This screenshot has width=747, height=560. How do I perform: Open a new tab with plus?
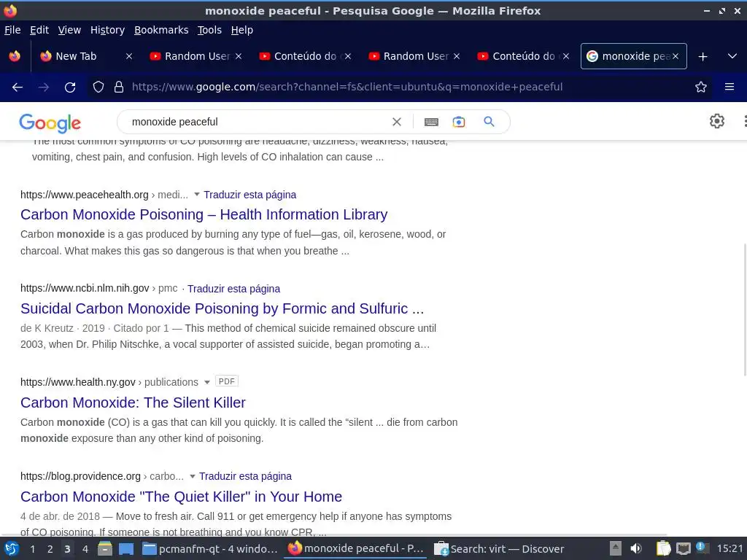703,57
